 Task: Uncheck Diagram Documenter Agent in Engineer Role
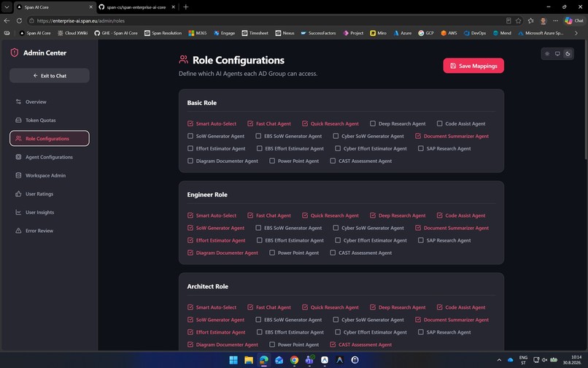tap(190, 253)
